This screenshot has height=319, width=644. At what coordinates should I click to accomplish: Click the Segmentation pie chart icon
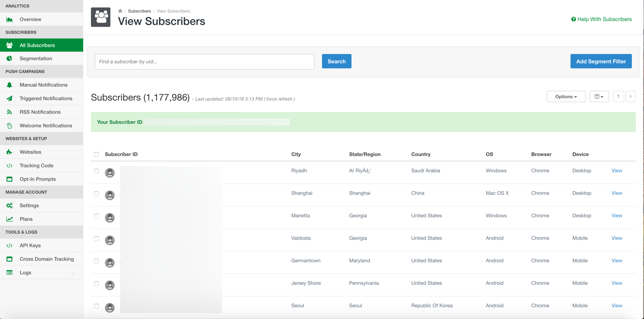(x=10, y=59)
